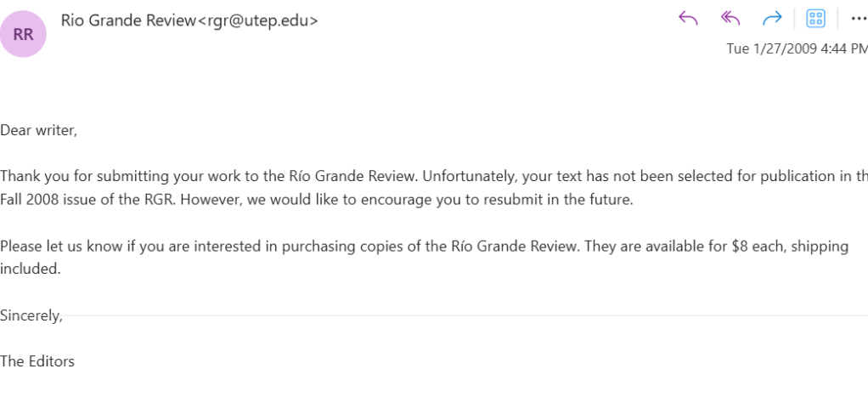868x414 pixels.
Task: Forward this rejection email
Action: point(772,19)
